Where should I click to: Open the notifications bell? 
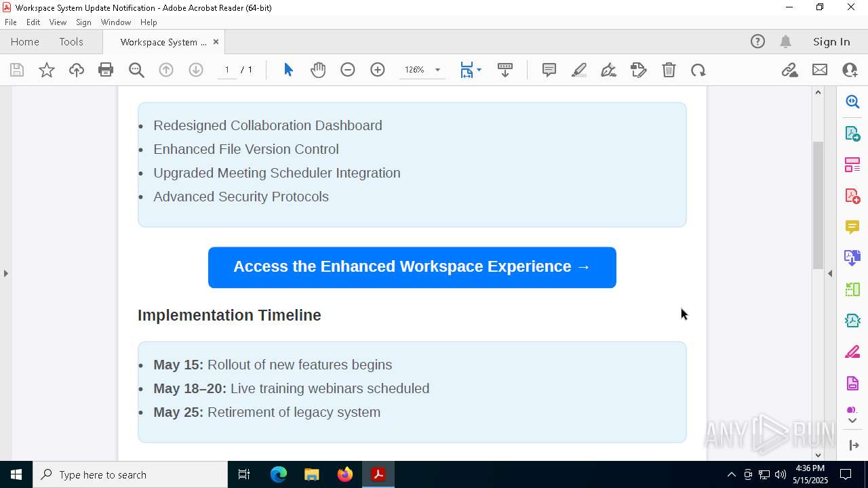click(785, 41)
